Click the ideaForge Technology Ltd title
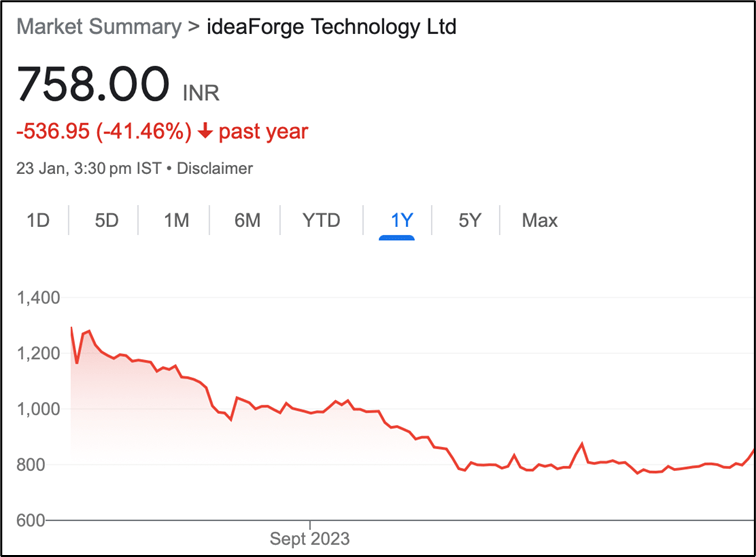The image size is (756, 557). [x=331, y=27]
